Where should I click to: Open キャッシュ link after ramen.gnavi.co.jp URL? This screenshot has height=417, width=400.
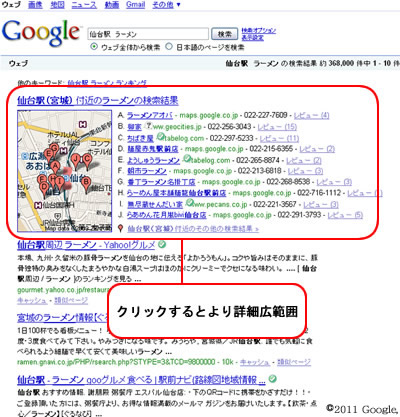coord(255,362)
